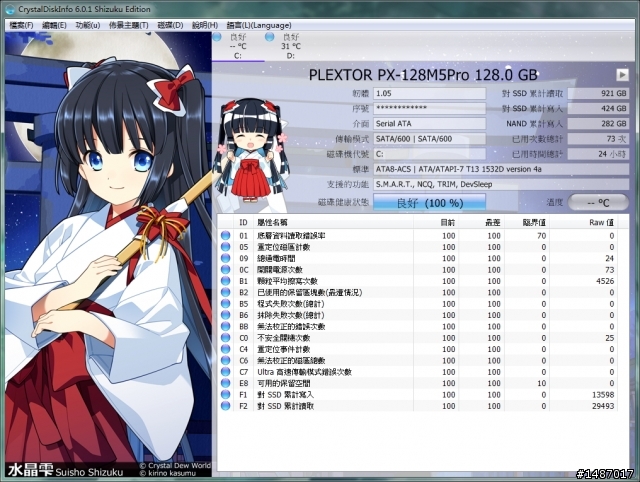
Task: Open the 語言(L)(Language) menu
Action: click(x=259, y=25)
